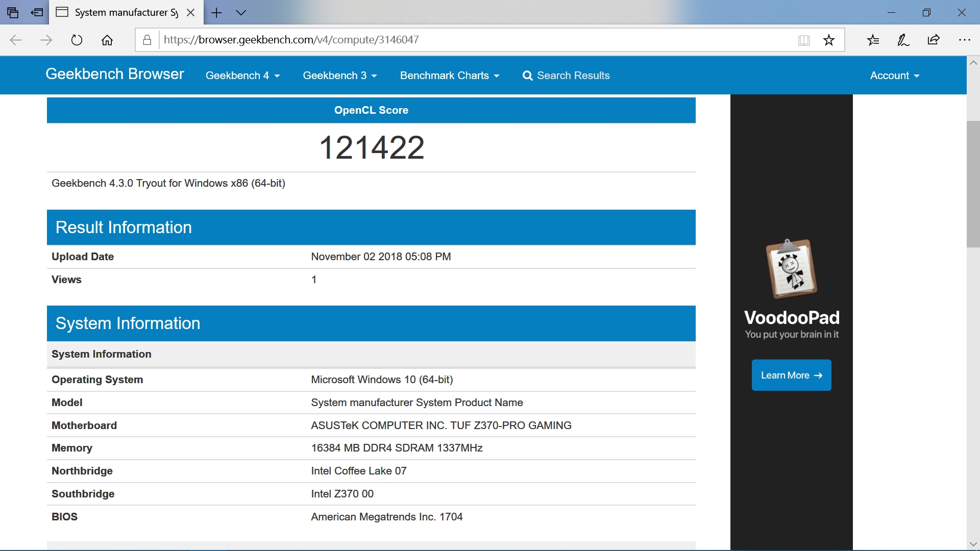Click the System Information blue heading
Viewport: 980px width, 551px height.
click(128, 323)
